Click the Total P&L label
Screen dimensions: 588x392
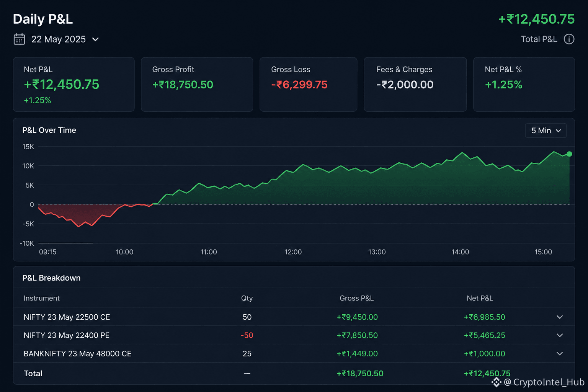tap(539, 39)
